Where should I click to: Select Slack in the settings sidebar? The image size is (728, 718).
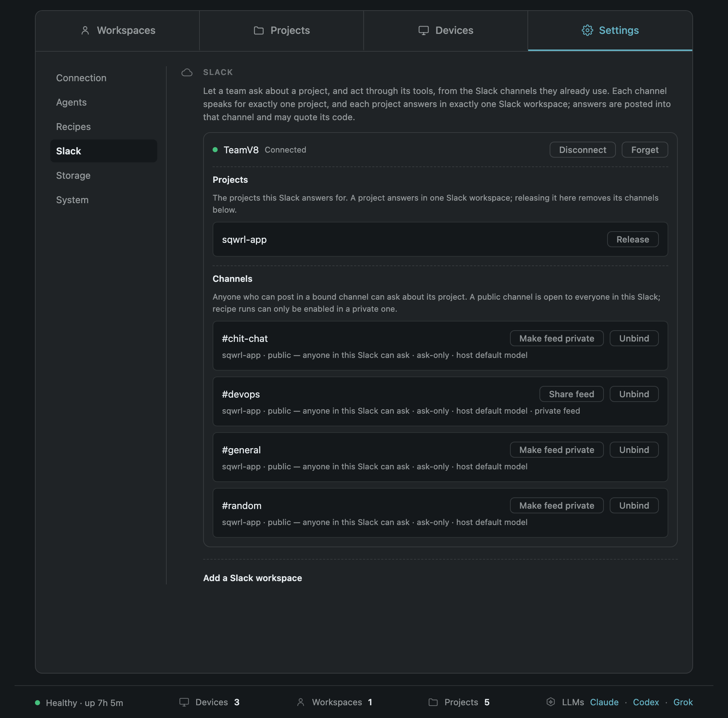tap(104, 151)
